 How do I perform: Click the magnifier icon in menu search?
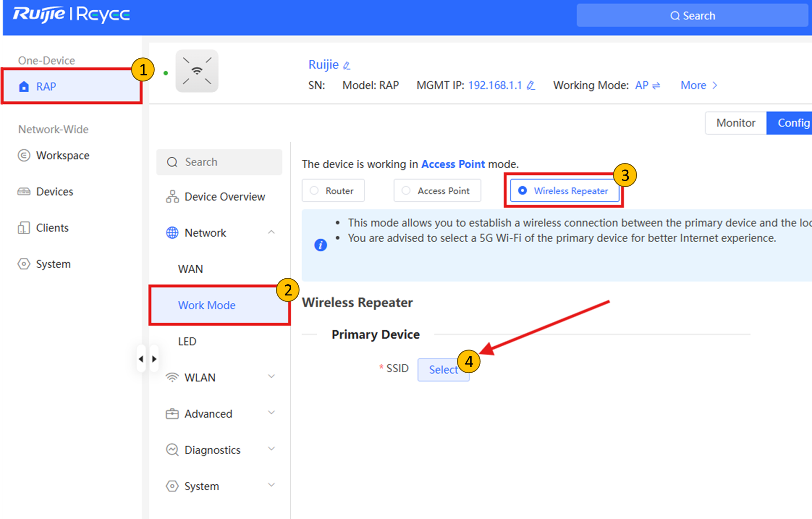click(x=172, y=162)
